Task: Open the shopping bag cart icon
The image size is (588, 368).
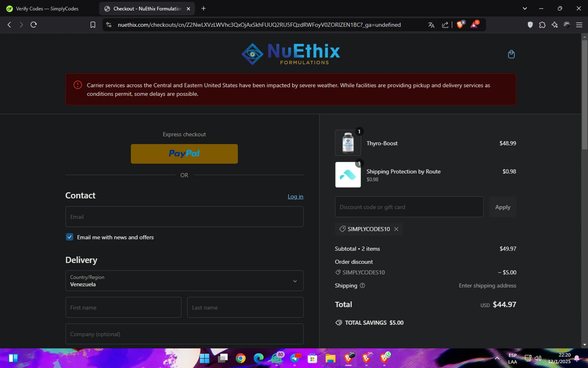Action: point(511,54)
